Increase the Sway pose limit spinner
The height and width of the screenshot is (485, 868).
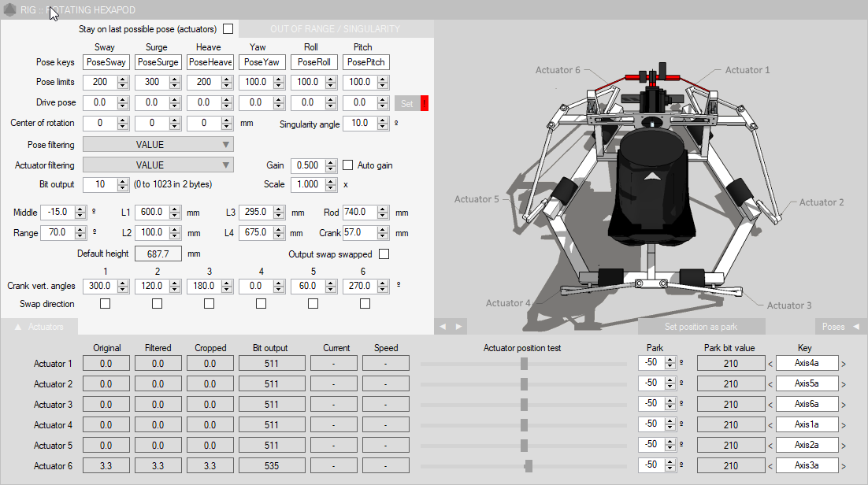click(123, 79)
